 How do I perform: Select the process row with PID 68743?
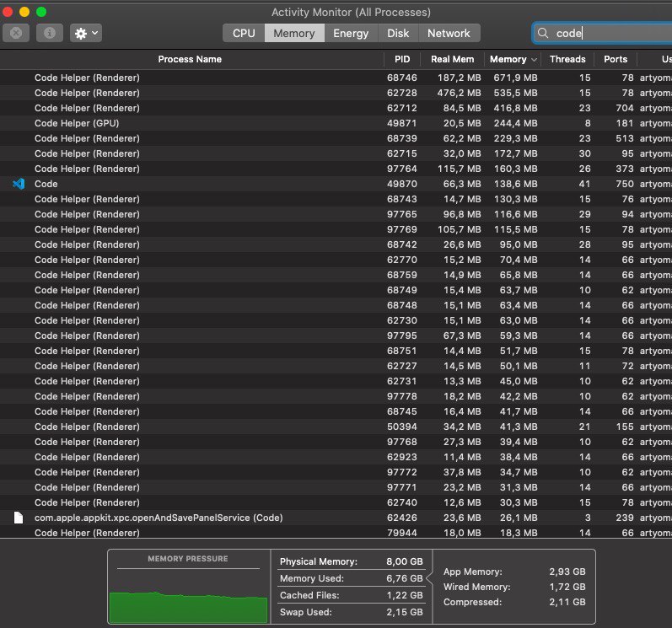click(x=336, y=199)
